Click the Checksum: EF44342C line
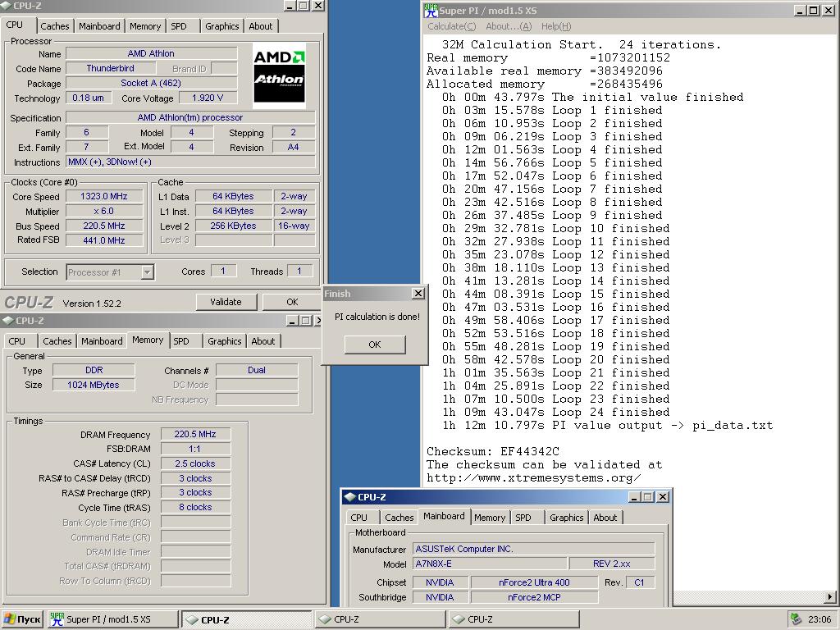The height and width of the screenshot is (630, 840). click(493, 452)
